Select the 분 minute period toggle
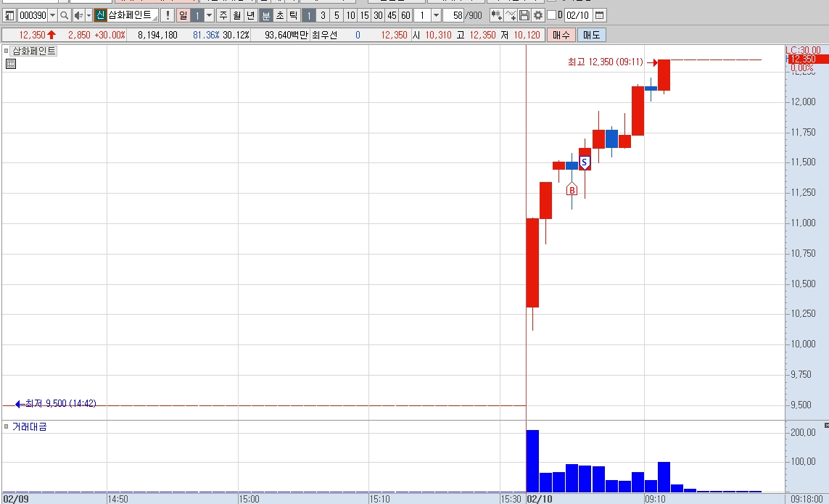Screen dimensions: 829x504 point(266,15)
